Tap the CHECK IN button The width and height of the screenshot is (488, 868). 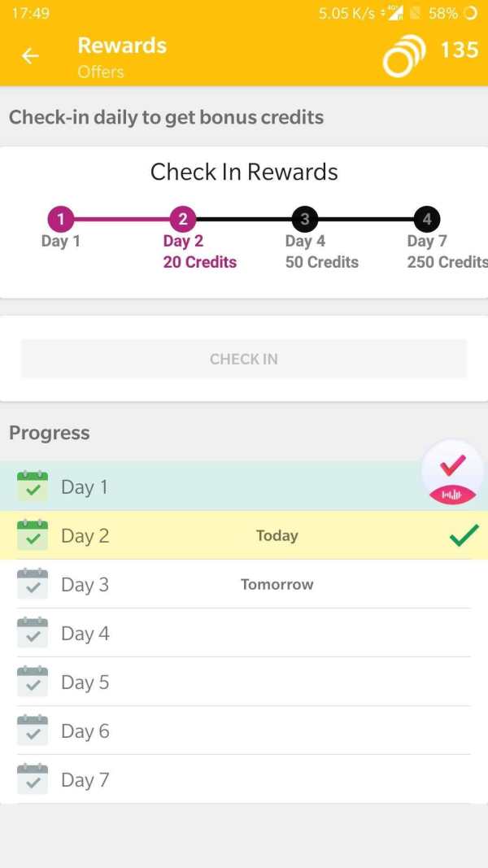(x=244, y=359)
